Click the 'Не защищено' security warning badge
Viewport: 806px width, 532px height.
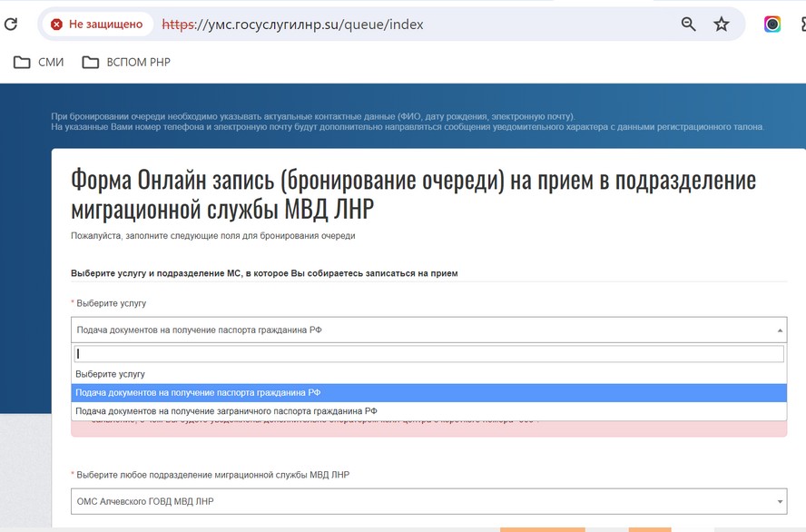(98, 25)
